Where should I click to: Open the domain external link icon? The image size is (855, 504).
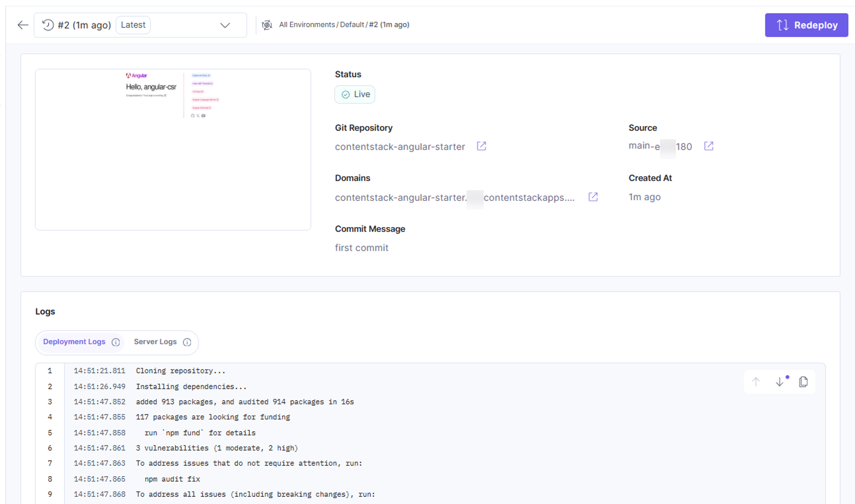(593, 197)
